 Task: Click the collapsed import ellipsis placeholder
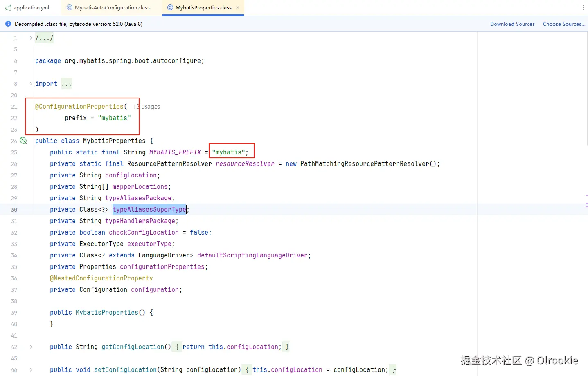(66, 84)
